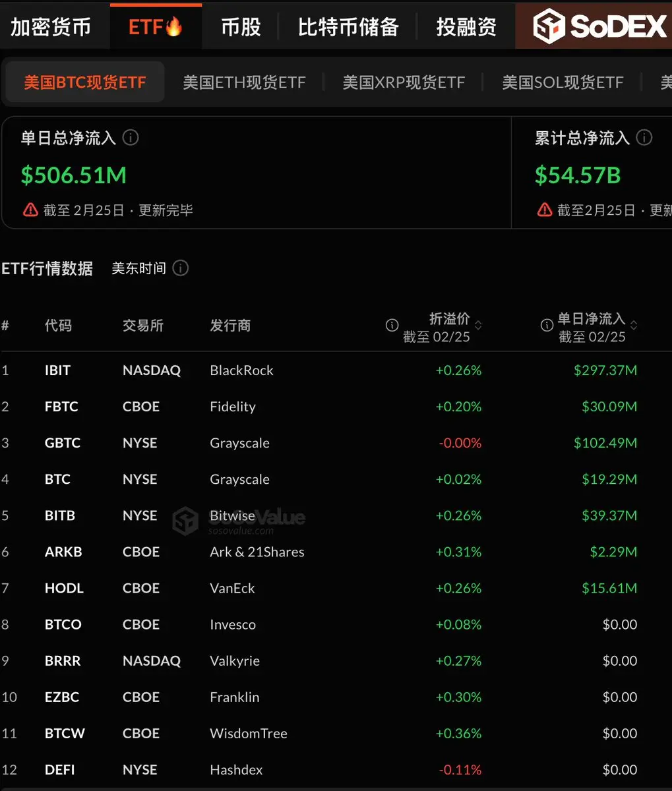
Task: Click BTCW's +0.36% premium value
Action: click(458, 733)
